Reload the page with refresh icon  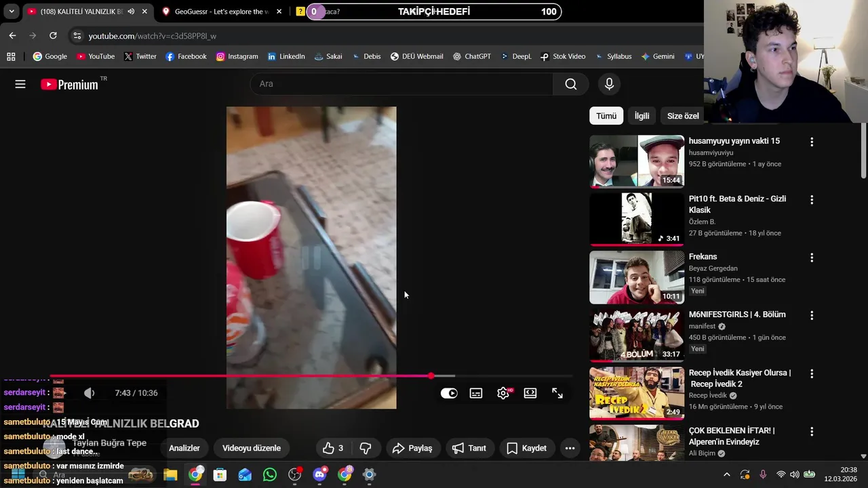[x=53, y=36]
